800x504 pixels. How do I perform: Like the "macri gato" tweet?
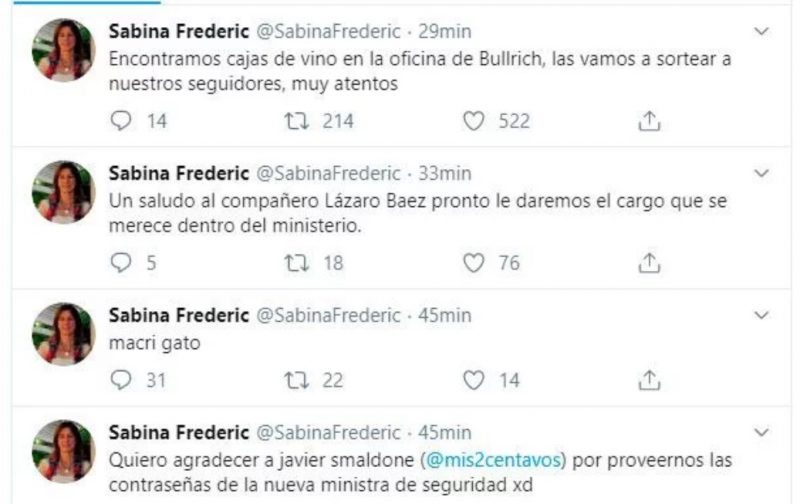(474, 380)
